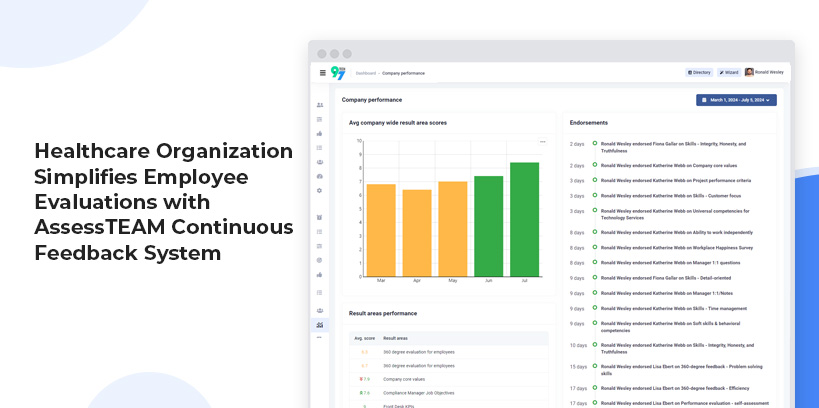Select the green Jun bar in the chart
Viewport: 819px width, 408px height.
pos(489,226)
